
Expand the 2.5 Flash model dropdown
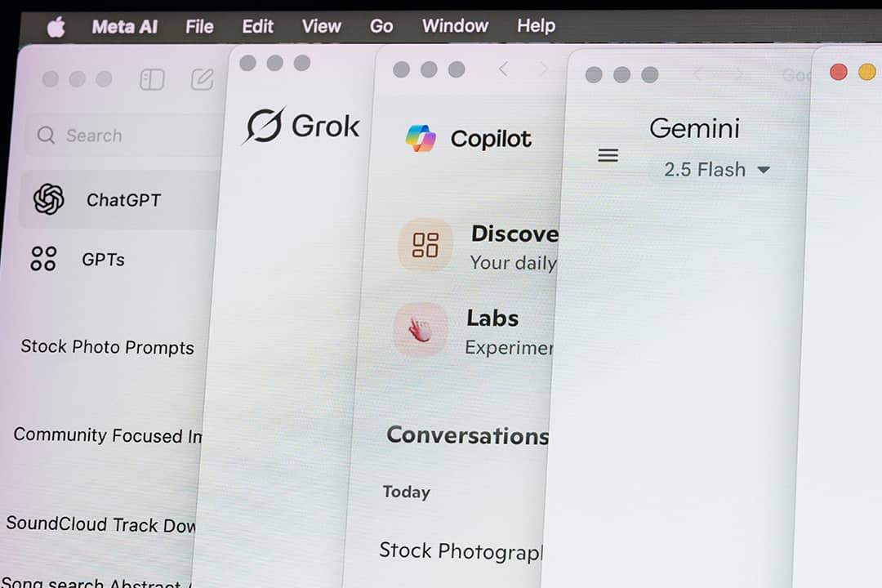(x=717, y=169)
